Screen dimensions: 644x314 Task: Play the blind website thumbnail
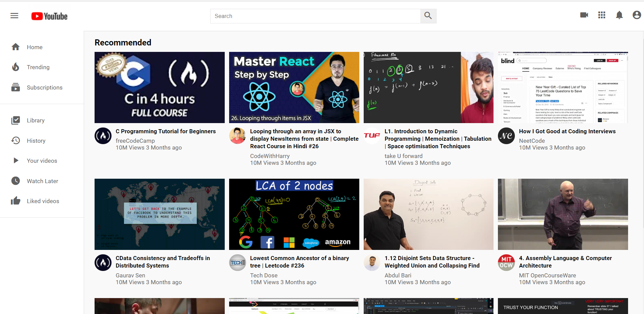coord(563,87)
